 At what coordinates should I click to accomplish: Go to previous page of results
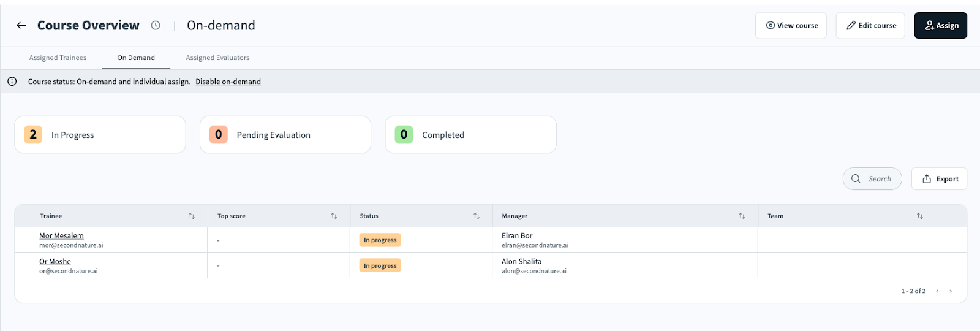pos(937,291)
